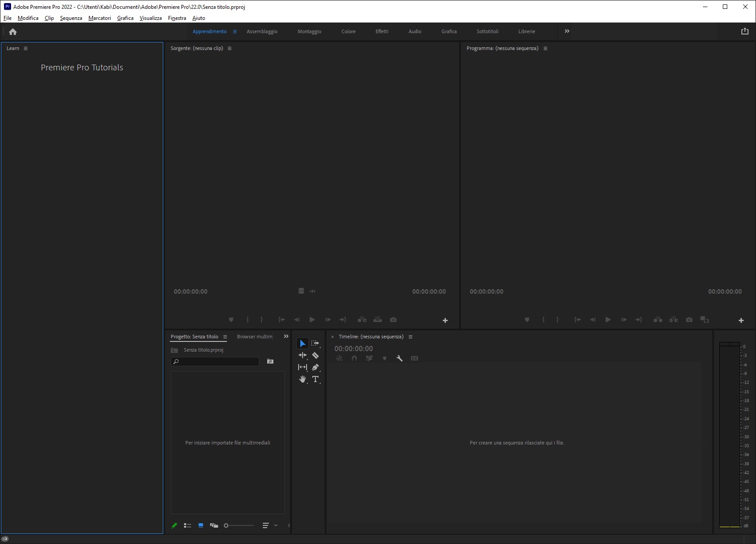The height and width of the screenshot is (544, 756).
Task: Select the Razor tool
Action: coord(315,355)
